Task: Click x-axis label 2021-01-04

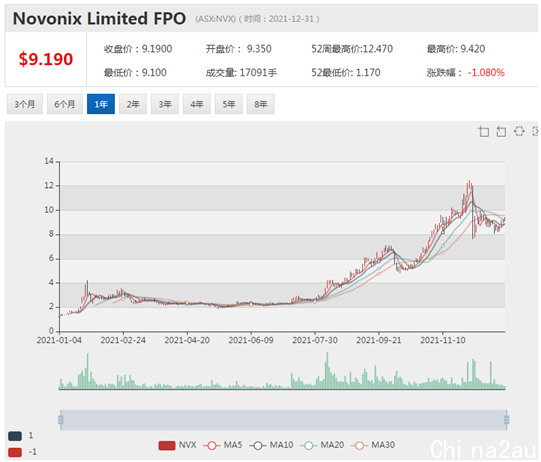Action: [x=59, y=341]
